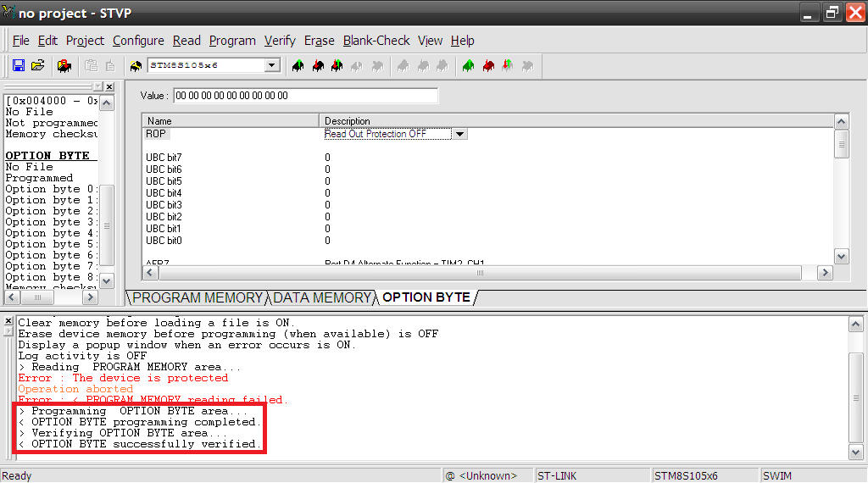
Task: Click the Description column header
Action: coord(576,120)
